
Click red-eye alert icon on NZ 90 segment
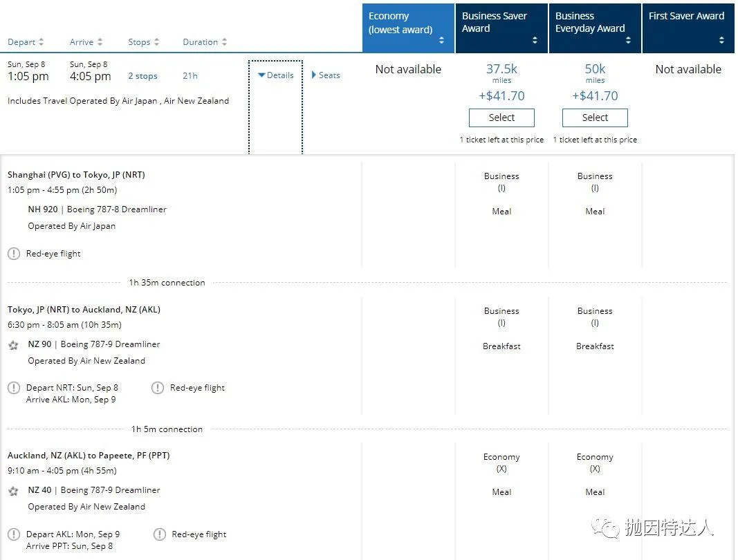158,388
